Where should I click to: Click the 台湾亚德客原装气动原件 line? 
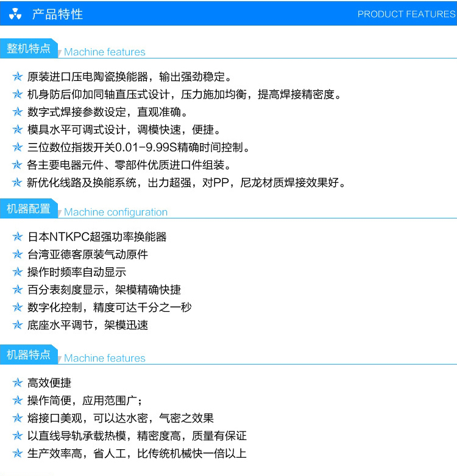(x=88, y=254)
